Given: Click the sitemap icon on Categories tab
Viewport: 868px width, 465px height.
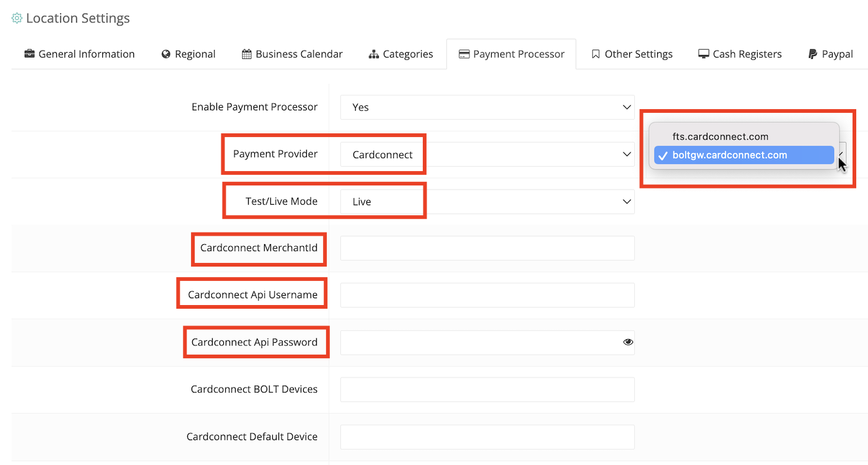Looking at the screenshot, I should pyautogui.click(x=374, y=54).
